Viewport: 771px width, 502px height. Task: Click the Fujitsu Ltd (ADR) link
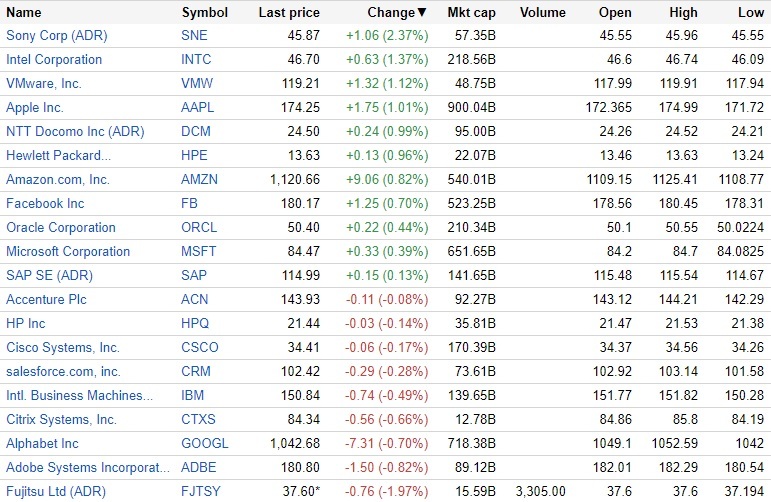point(56,491)
